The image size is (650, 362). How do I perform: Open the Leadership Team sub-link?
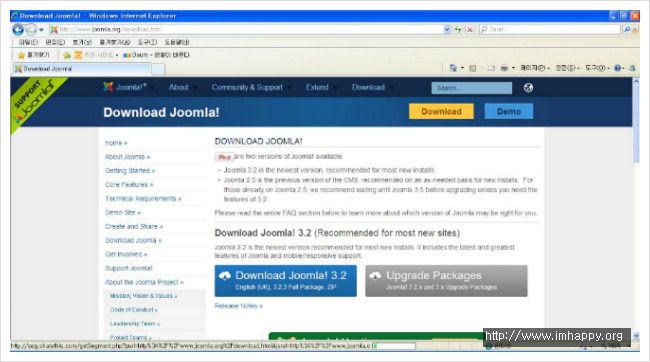pos(135,324)
